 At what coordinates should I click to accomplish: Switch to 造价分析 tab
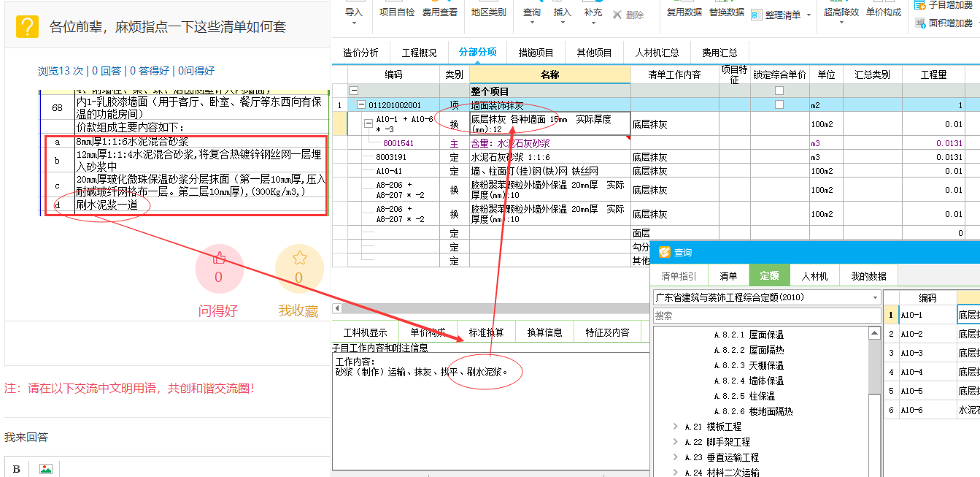click(x=360, y=53)
